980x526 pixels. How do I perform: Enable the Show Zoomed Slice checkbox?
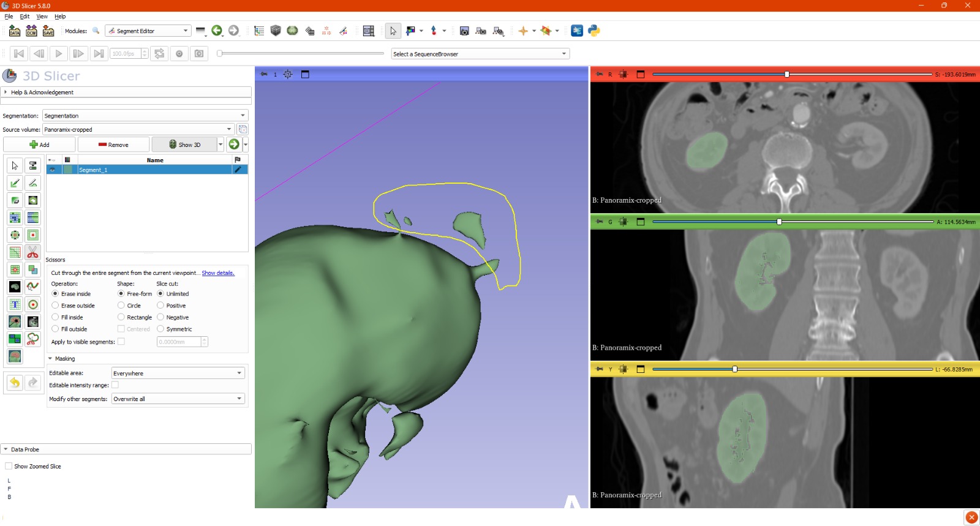pos(9,466)
